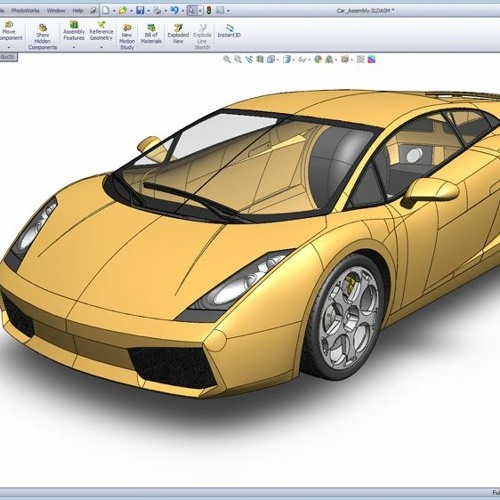Toggle Instant3D mode
Viewport: 500px width, 500px height.
(229, 31)
